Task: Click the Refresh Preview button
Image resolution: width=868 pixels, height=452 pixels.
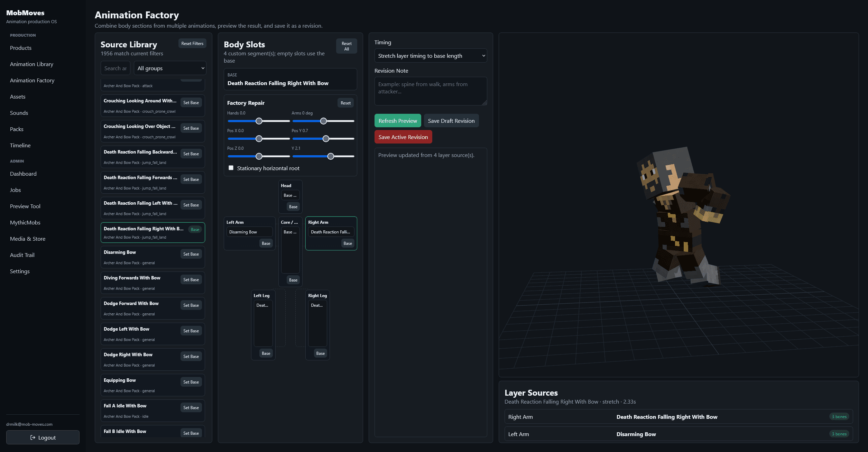Action: pos(398,121)
